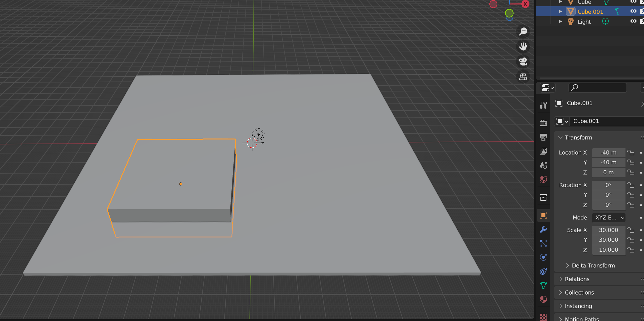Click the Scale Z value field
Screen dimensions: 644x321
[x=608, y=250]
